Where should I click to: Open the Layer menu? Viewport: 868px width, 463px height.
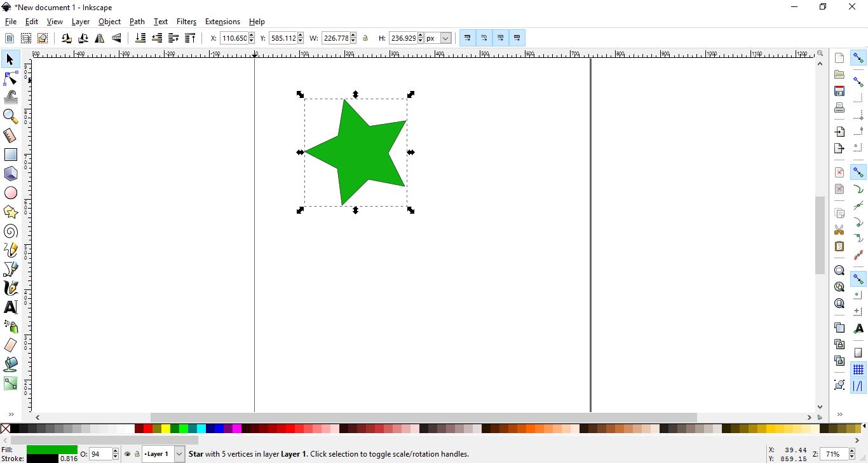point(81,22)
